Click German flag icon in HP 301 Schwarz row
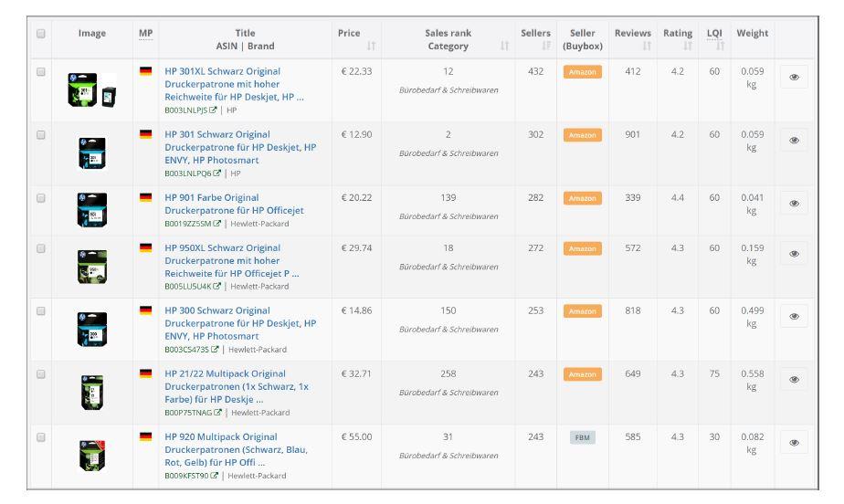This screenshot has height=504, width=844. click(145, 134)
